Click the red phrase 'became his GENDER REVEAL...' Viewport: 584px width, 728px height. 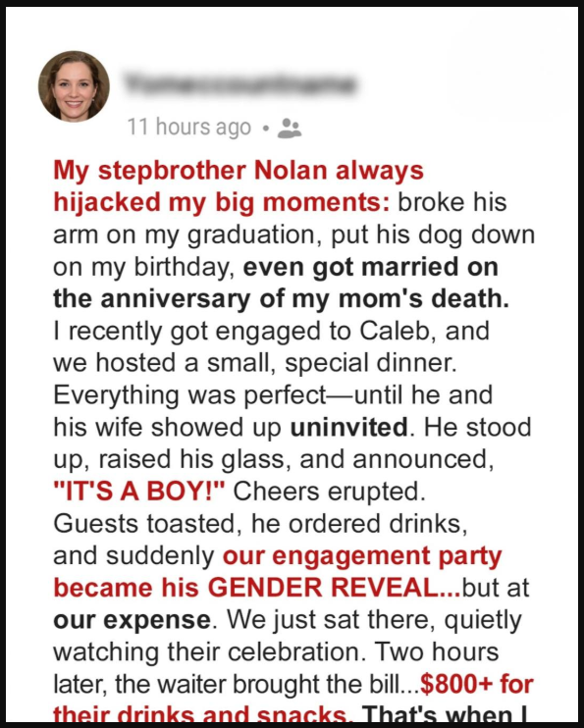[x=257, y=588]
